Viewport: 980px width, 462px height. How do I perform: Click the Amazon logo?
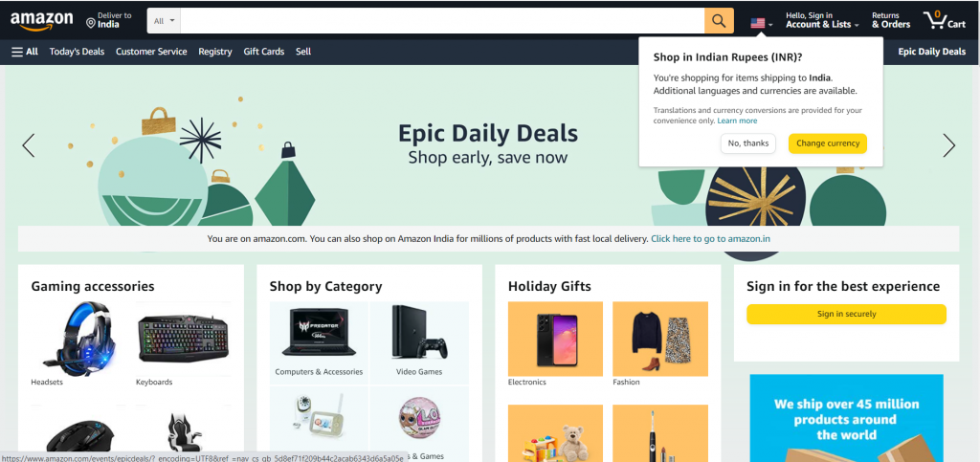(41, 21)
